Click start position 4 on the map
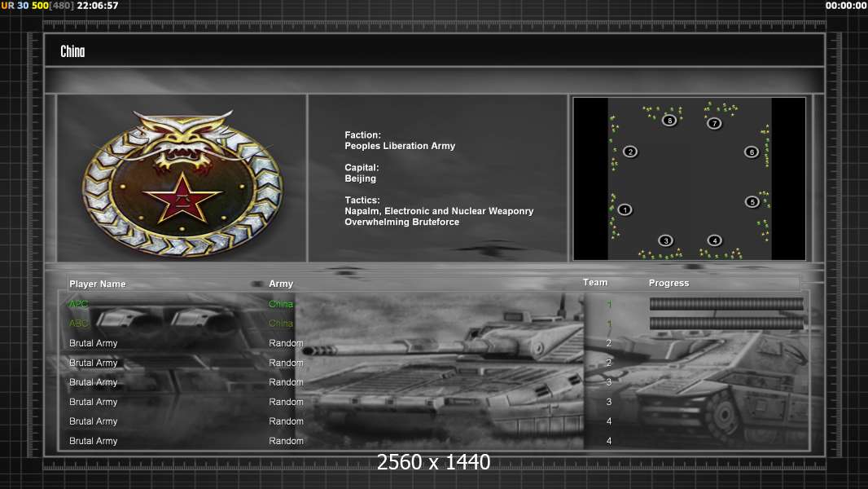Screen dimensions: 868x489 (715, 240)
